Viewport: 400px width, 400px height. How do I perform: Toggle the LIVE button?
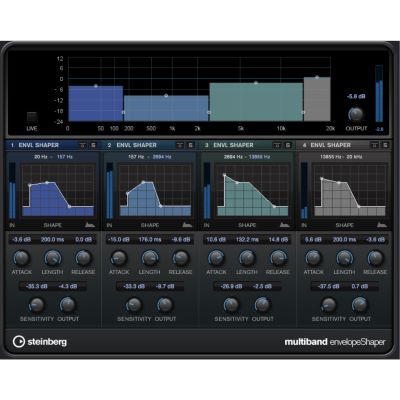tap(32, 117)
